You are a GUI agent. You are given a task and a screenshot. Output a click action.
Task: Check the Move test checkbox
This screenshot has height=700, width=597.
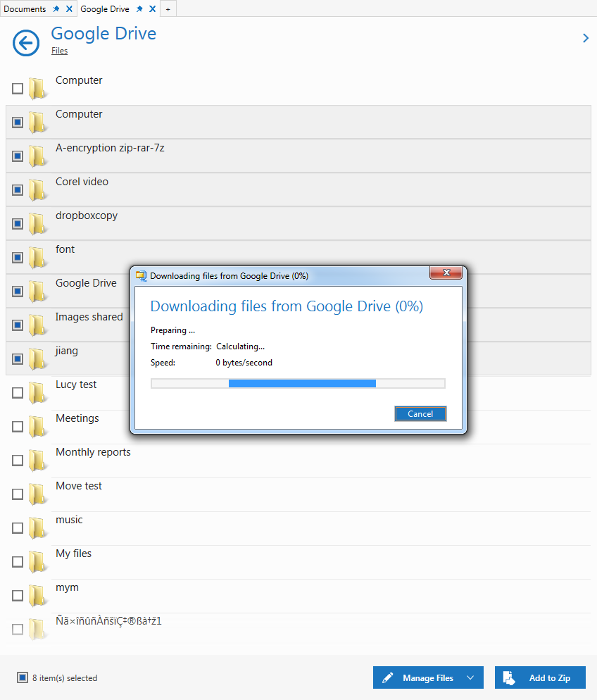[x=18, y=494]
